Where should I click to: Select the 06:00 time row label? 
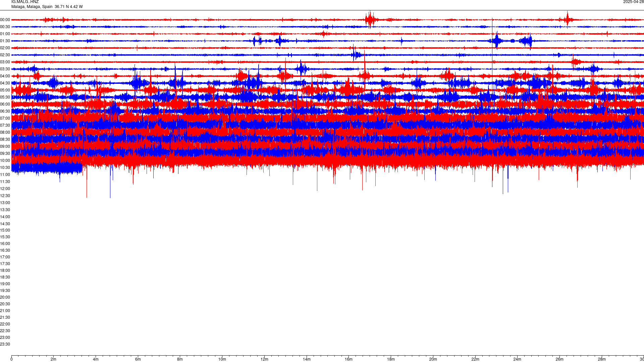pos(5,104)
